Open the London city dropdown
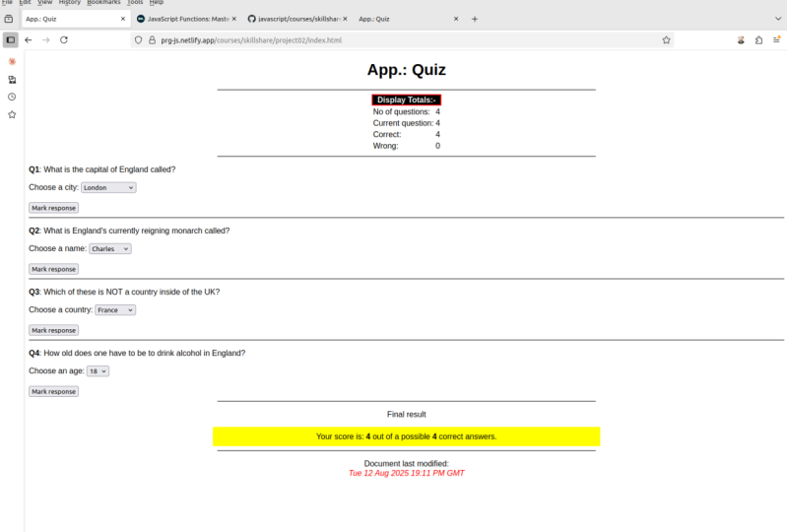The width and height of the screenshot is (787, 532). 108,188
